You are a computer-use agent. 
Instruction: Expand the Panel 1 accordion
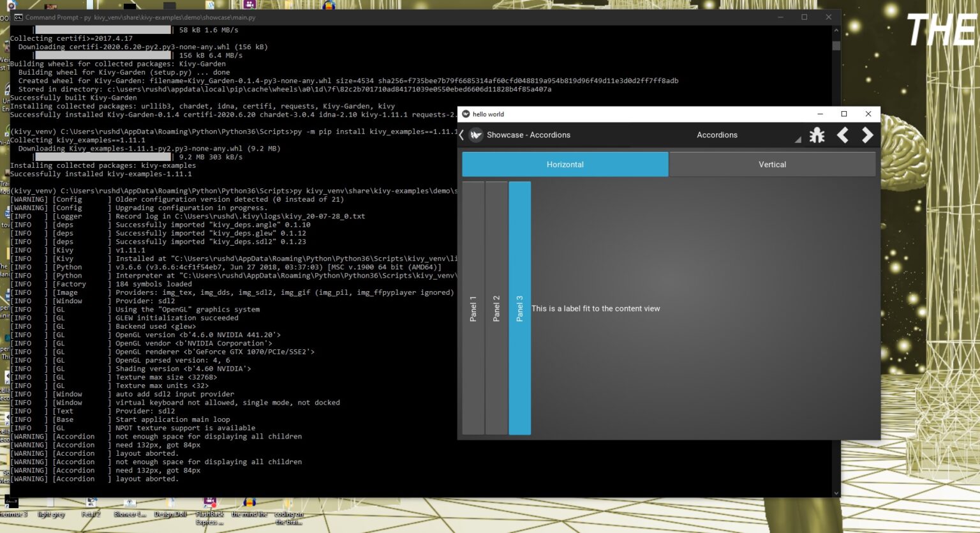[x=473, y=308]
